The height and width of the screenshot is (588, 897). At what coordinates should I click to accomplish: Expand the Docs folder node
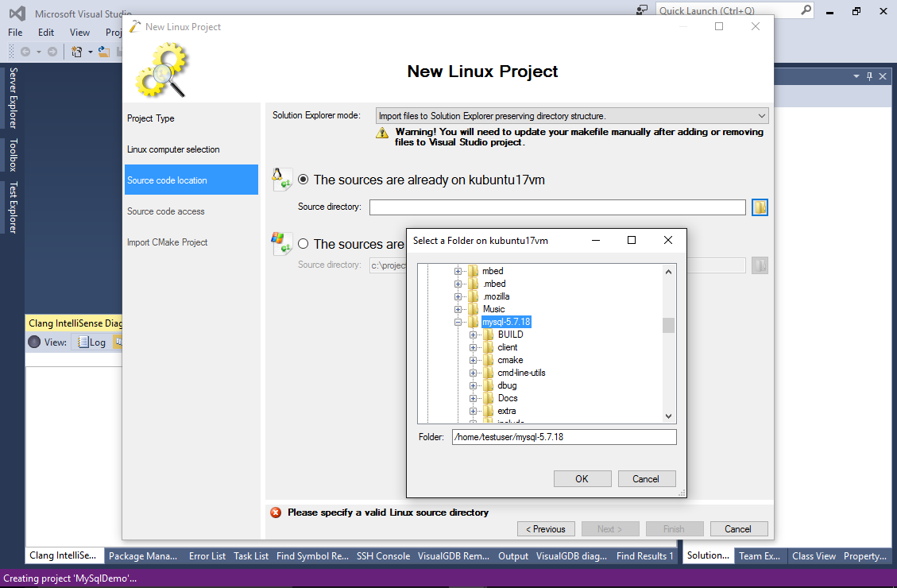473,398
